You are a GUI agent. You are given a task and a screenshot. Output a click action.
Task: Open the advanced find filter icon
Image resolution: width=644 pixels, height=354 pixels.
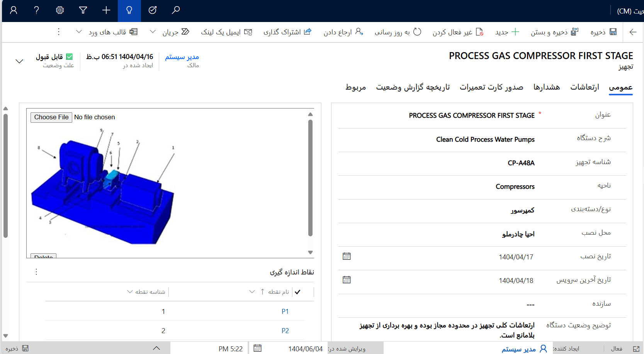click(83, 10)
